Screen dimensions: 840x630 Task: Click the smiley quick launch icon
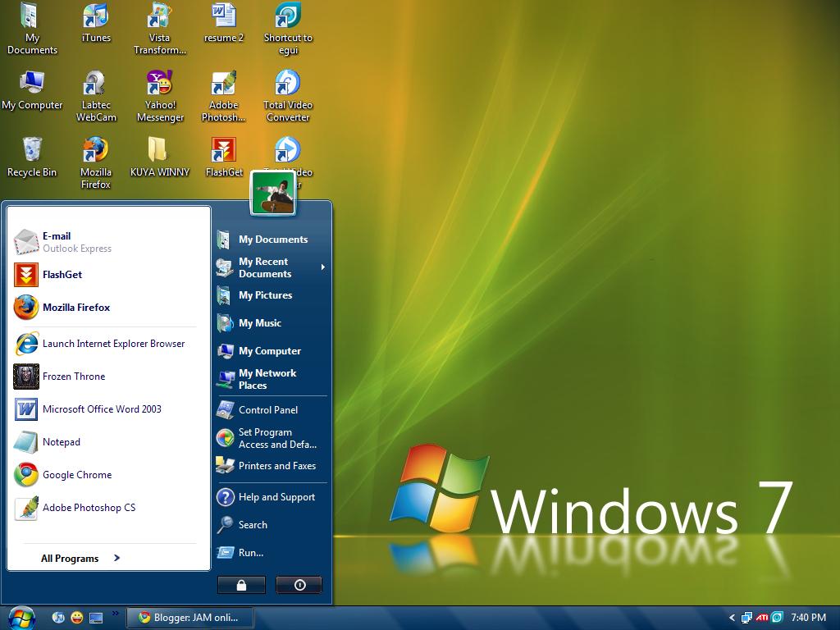pos(76,618)
